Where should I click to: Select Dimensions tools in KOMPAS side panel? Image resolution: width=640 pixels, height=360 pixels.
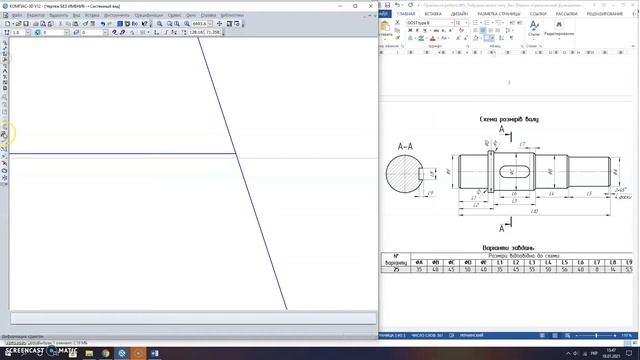tap(5, 49)
